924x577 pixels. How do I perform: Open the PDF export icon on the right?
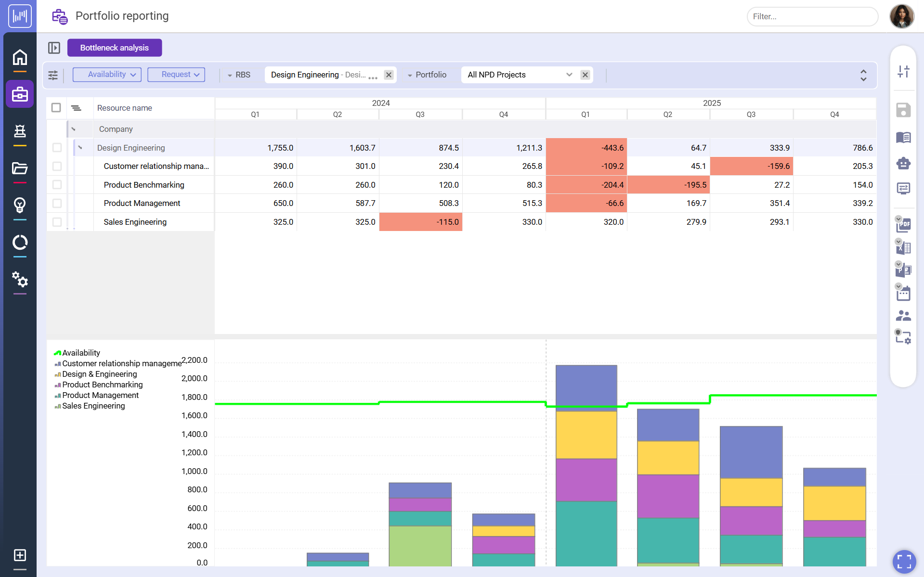[904, 225]
